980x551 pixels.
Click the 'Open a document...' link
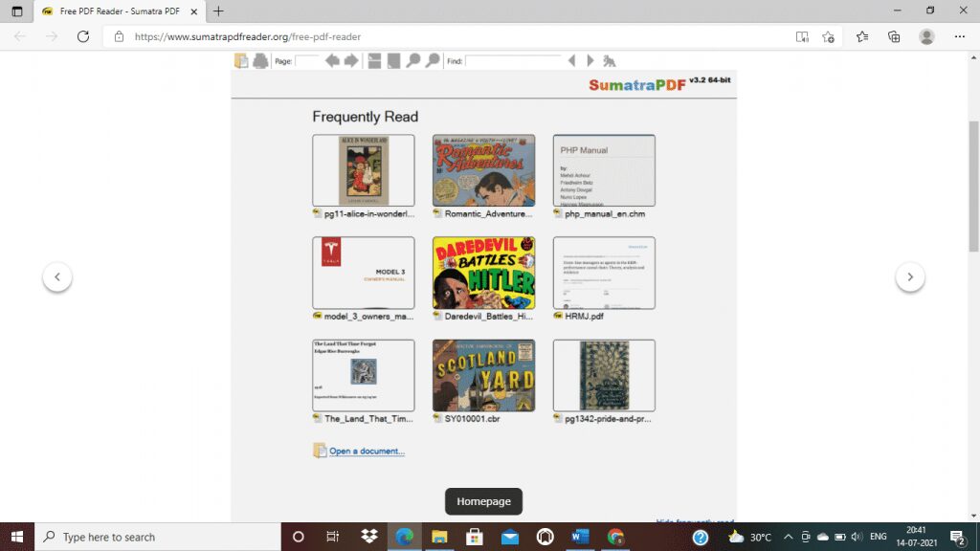[367, 452]
